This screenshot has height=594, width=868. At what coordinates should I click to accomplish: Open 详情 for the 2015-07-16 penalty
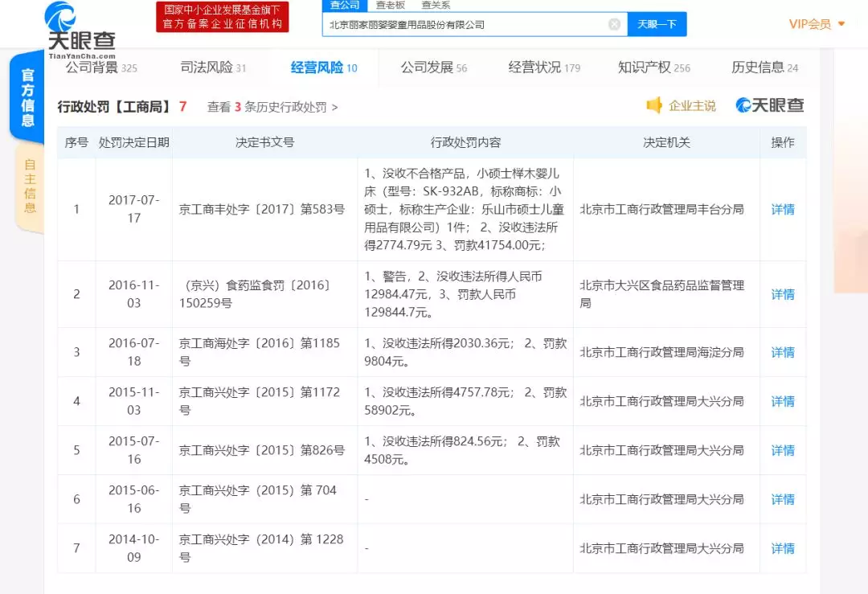tap(783, 450)
